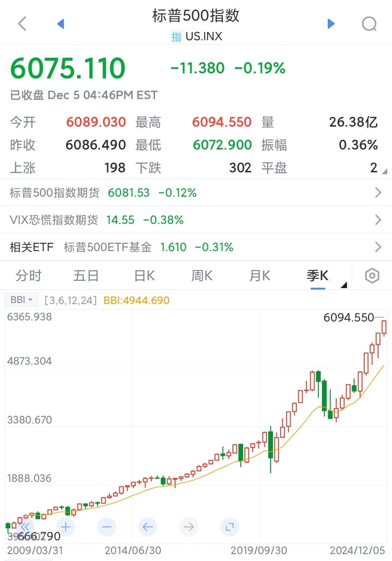Tap the y-axis label 6365.938
Image resolution: width=392 pixels, height=561 pixels.
29,317
